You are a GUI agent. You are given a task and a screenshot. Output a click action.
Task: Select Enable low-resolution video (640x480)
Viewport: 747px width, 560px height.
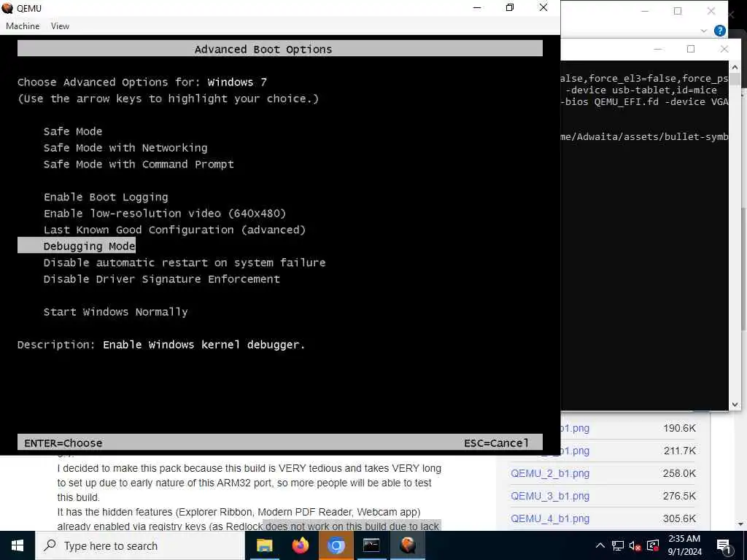click(165, 214)
